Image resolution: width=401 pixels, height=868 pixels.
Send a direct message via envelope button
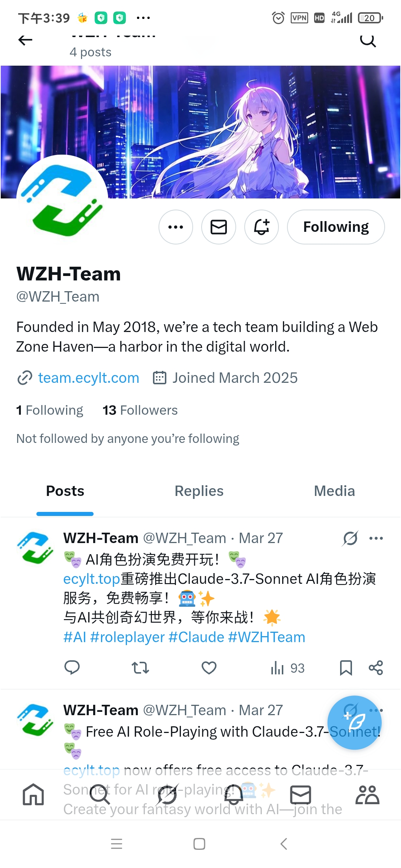219,227
